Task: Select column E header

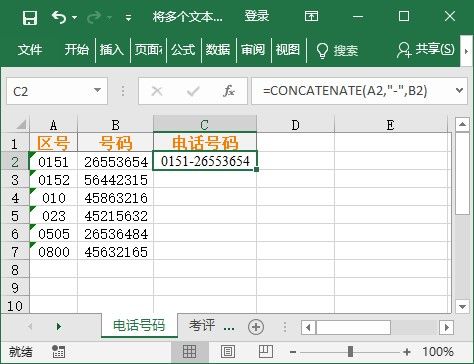Action: click(390, 125)
